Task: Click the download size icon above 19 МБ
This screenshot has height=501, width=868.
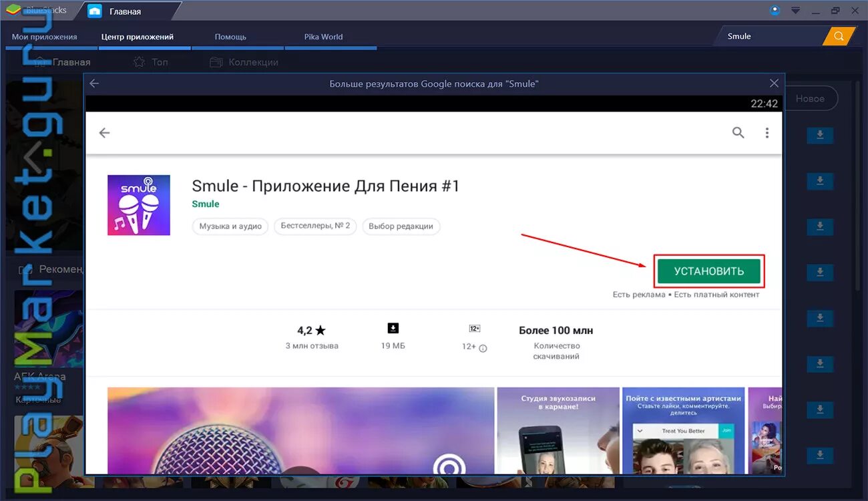Action: click(393, 328)
